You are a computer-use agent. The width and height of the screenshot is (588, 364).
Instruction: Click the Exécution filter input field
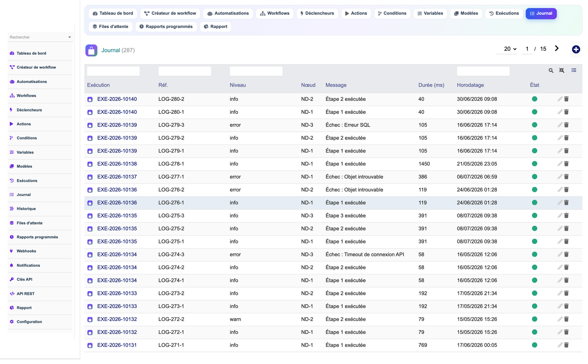tap(113, 71)
